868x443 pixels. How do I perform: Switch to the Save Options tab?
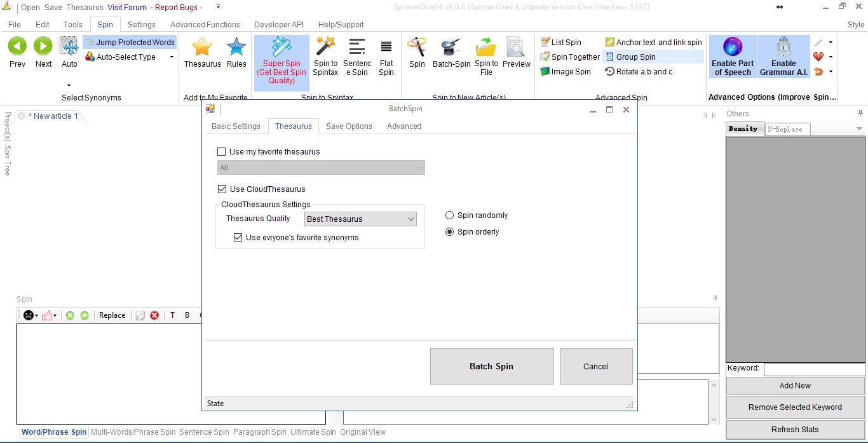pyautogui.click(x=349, y=126)
